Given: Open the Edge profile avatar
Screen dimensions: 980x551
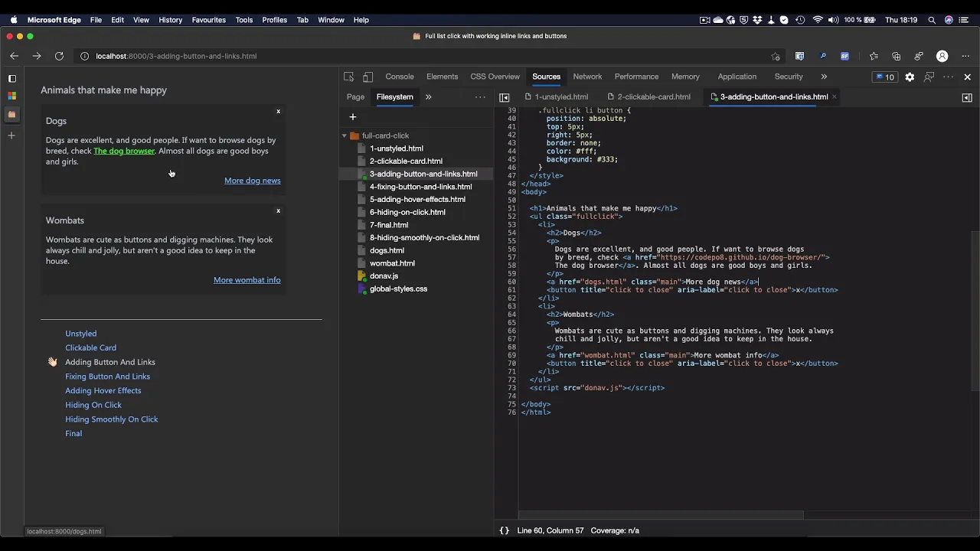Looking at the screenshot, I should click(x=942, y=56).
